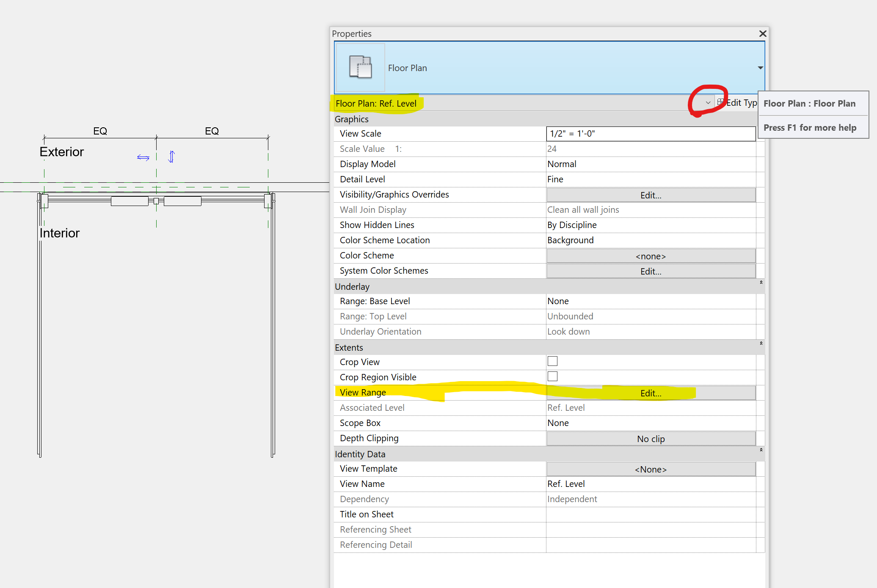
Task: Open the Color Scheme none button
Action: click(x=651, y=256)
